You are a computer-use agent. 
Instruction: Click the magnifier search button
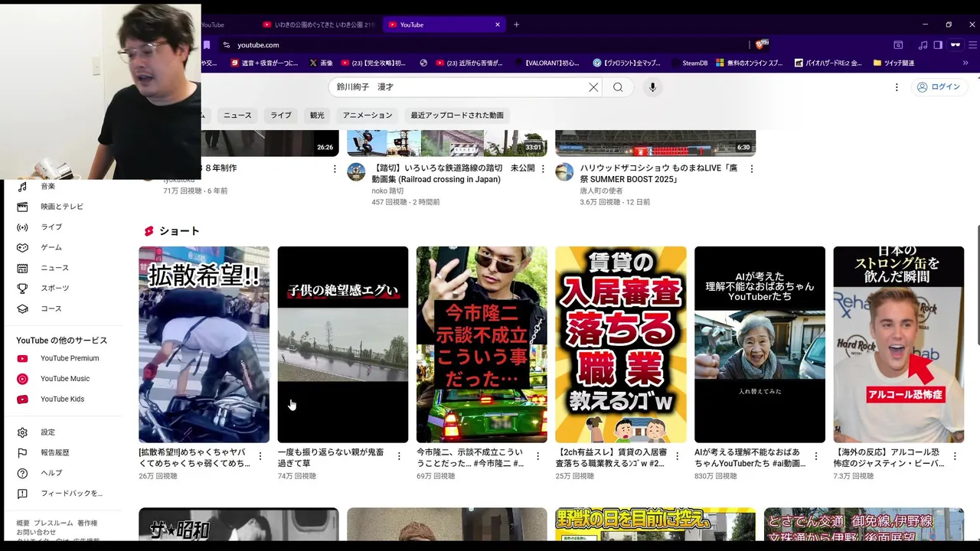pyautogui.click(x=618, y=87)
